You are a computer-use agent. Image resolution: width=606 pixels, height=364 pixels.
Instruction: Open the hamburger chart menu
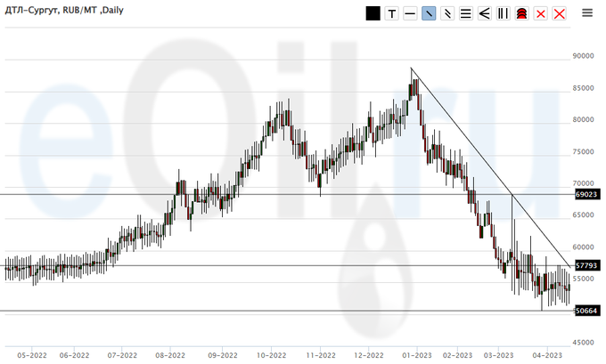click(587, 13)
